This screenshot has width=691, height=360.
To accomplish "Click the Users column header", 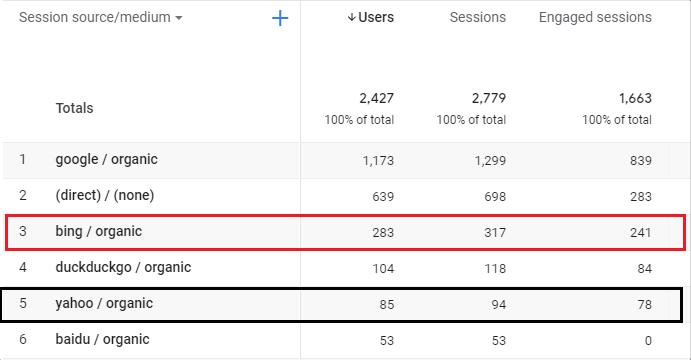I will [376, 17].
